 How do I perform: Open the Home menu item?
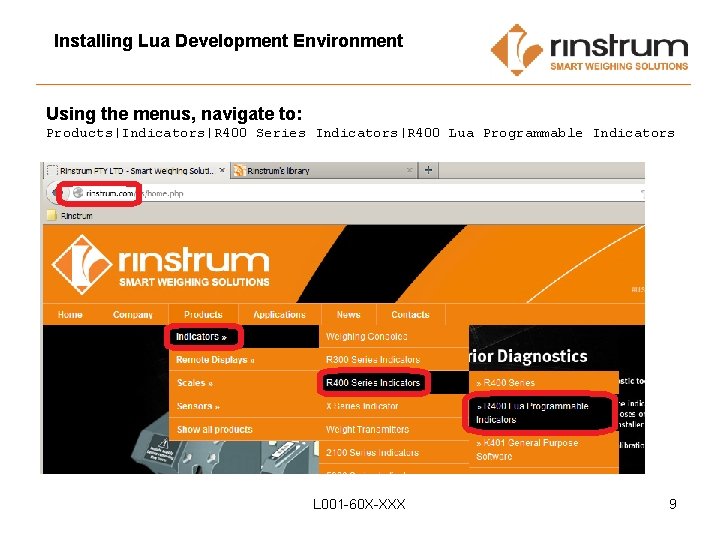[70, 315]
